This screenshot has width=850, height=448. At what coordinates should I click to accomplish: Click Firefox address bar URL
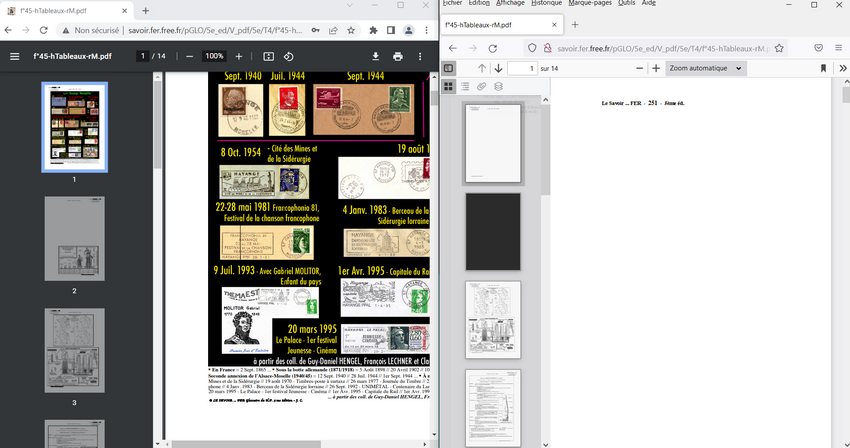pos(662,48)
